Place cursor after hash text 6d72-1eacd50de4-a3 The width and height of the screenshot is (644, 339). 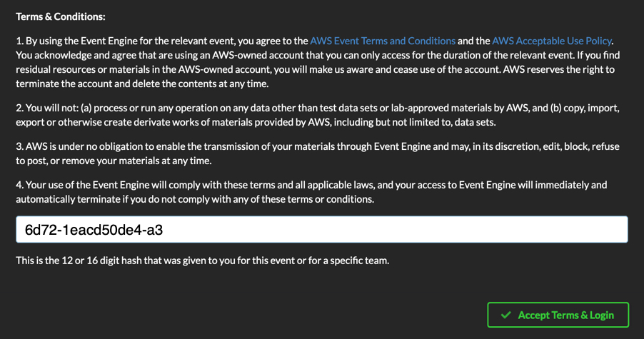[x=163, y=230]
